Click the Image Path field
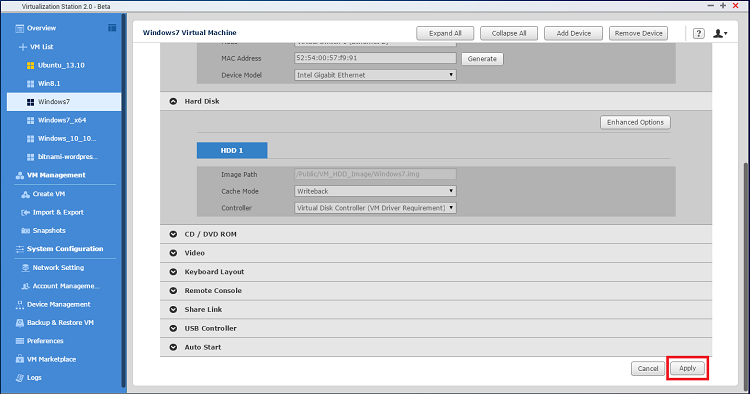This screenshot has width=750, height=394. point(375,174)
